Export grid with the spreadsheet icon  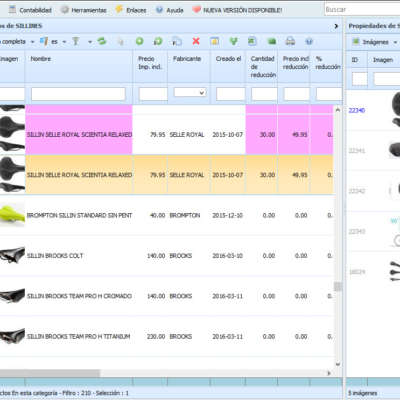[252, 41]
